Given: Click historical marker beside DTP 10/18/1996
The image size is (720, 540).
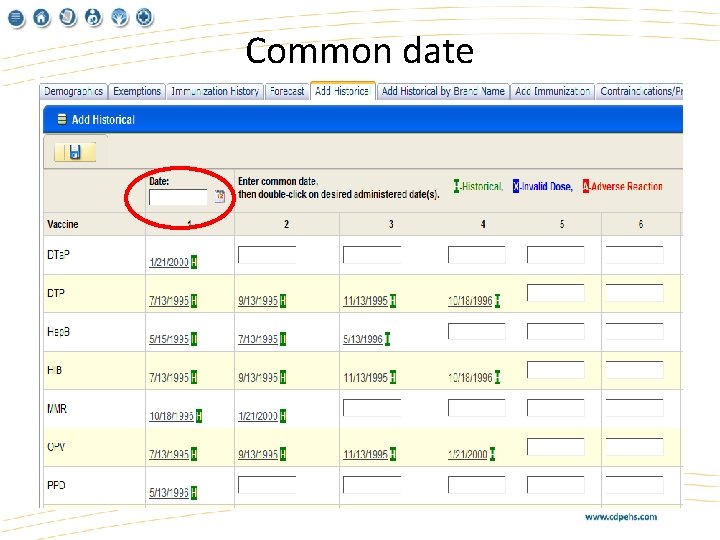Looking at the screenshot, I should pyautogui.click(x=497, y=301).
